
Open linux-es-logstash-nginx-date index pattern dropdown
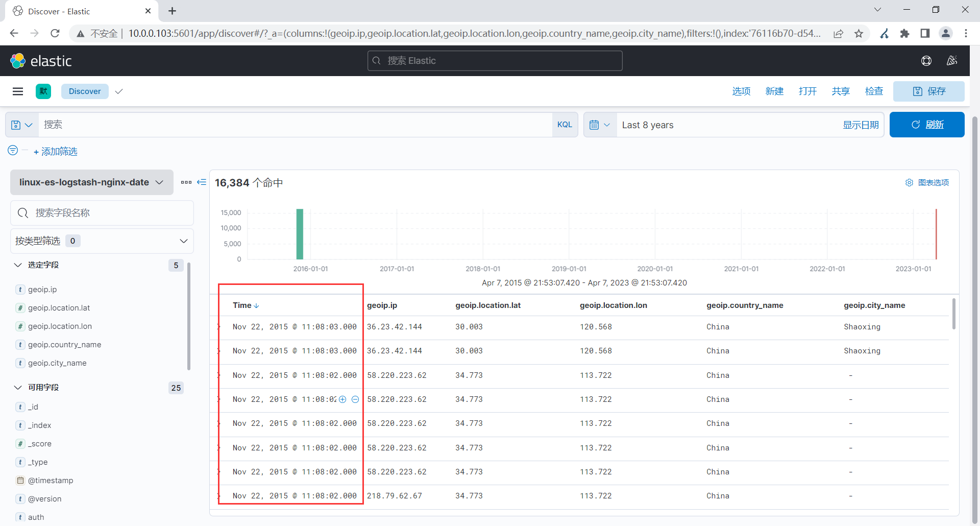(92, 182)
